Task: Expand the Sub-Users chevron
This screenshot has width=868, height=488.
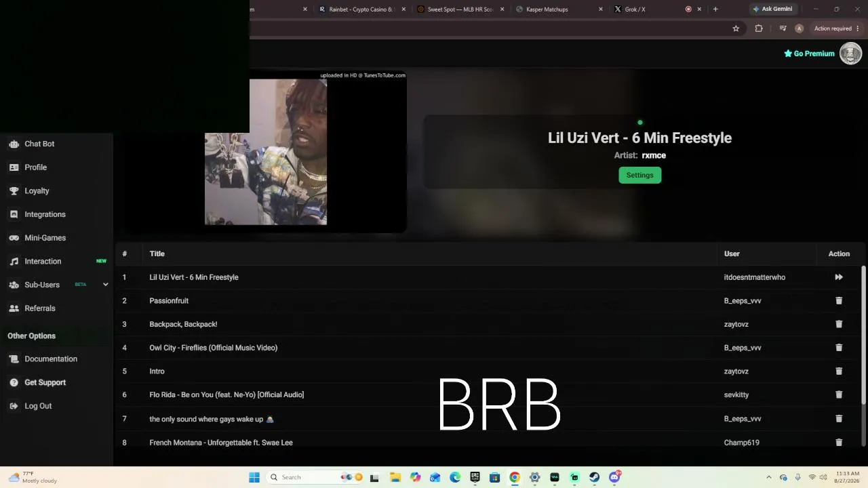Action: (105, 285)
